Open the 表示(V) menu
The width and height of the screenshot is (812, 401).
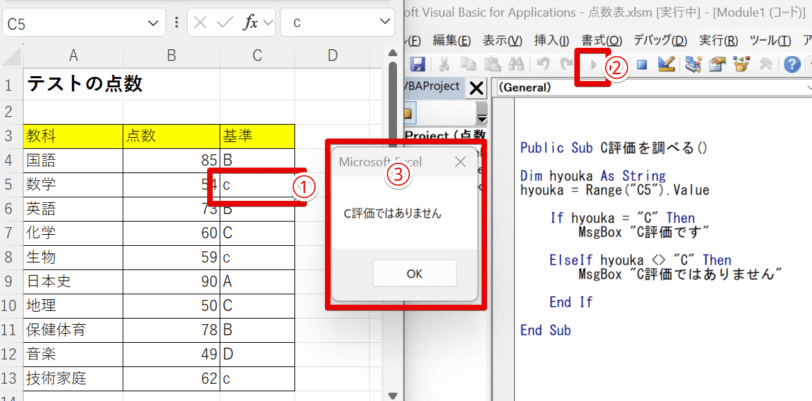502,41
